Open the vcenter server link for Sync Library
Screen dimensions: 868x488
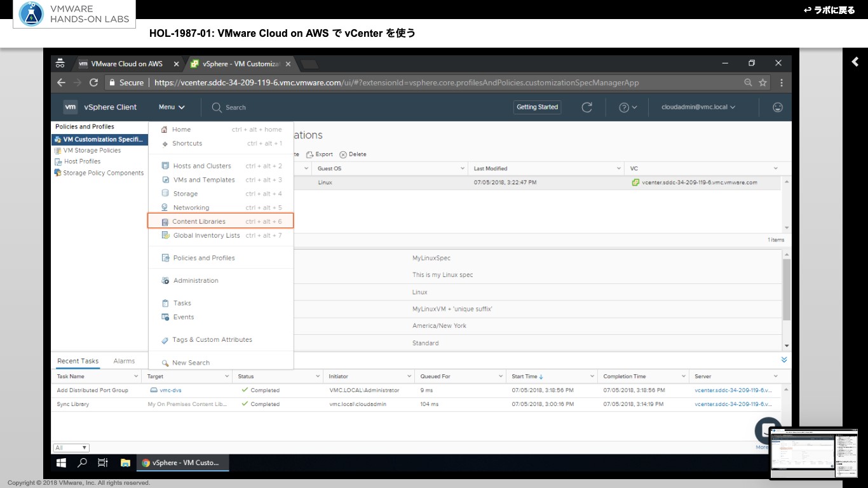pyautogui.click(x=733, y=404)
